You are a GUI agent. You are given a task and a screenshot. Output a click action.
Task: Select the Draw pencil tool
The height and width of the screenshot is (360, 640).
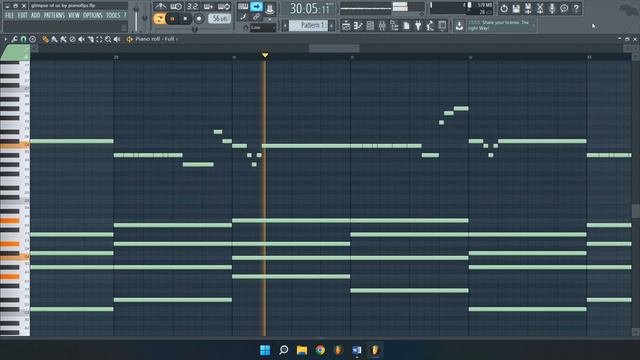click(x=45, y=39)
